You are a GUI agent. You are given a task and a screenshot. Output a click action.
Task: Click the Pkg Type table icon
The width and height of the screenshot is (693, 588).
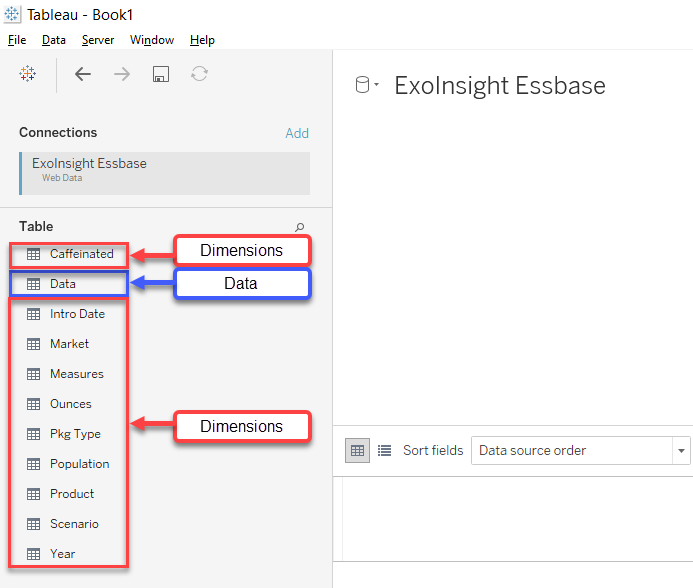pyautogui.click(x=33, y=434)
